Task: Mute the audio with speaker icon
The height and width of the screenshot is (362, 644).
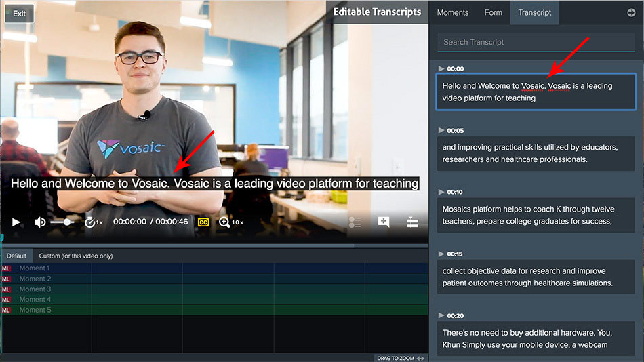Action: pyautogui.click(x=40, y=222)
